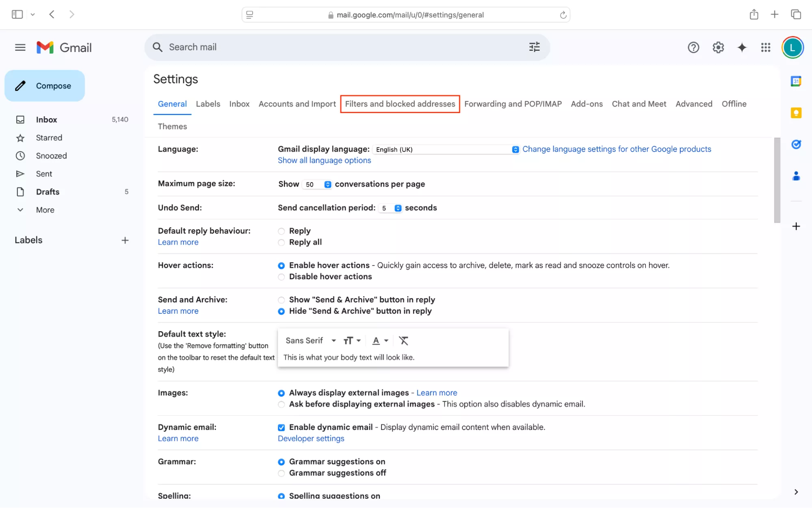Screen dimensions: 812x508
Task: Expand the Sans Serif font dropdown
Action: coord(310,341)
